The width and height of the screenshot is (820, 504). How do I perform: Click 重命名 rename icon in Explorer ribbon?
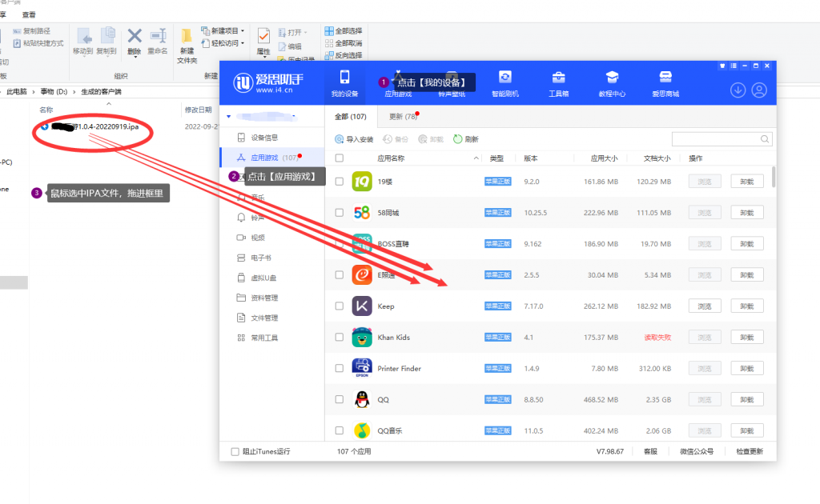point(158,35)
